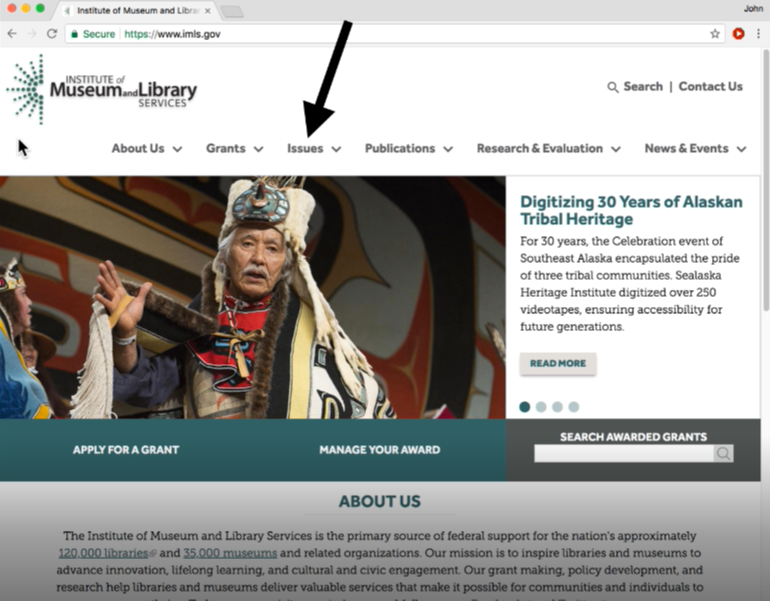
Task: Select the first carousel slide dot
Action: pos(524,407)
